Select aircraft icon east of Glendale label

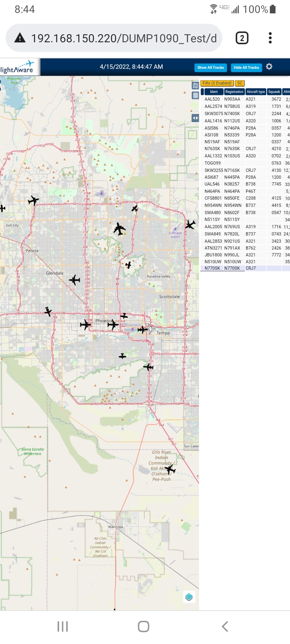pos(75,279)
